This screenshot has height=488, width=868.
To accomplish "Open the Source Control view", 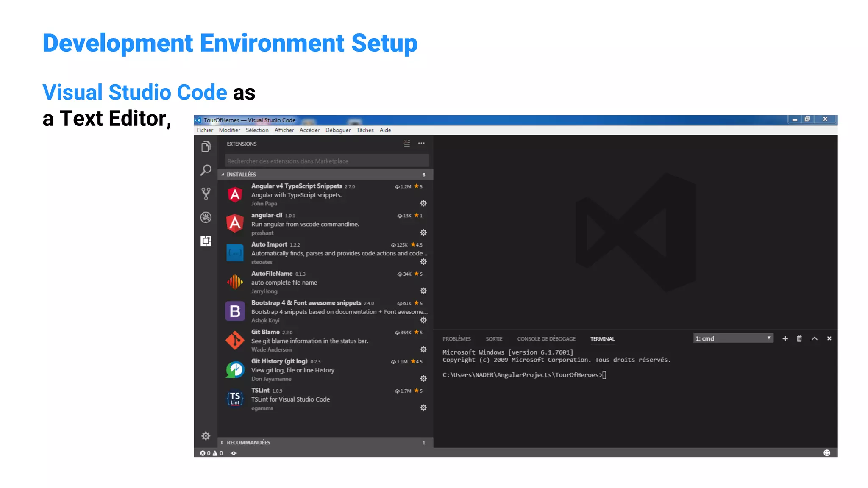I will 206,194.
